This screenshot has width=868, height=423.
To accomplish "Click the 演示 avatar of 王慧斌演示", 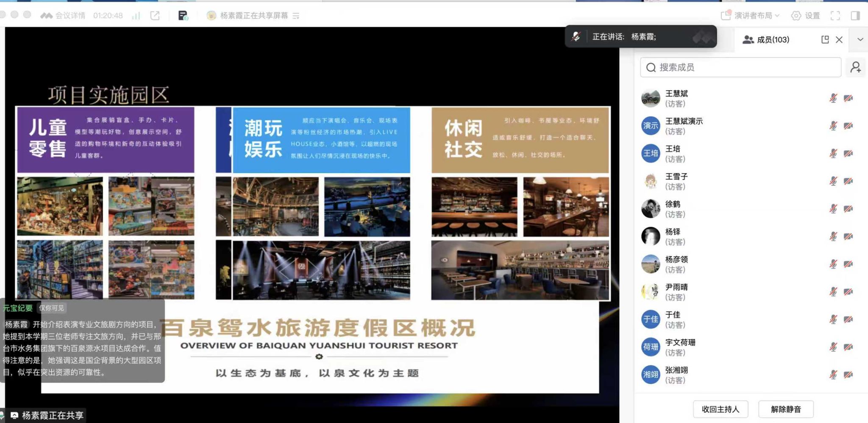I will [651, 126].
